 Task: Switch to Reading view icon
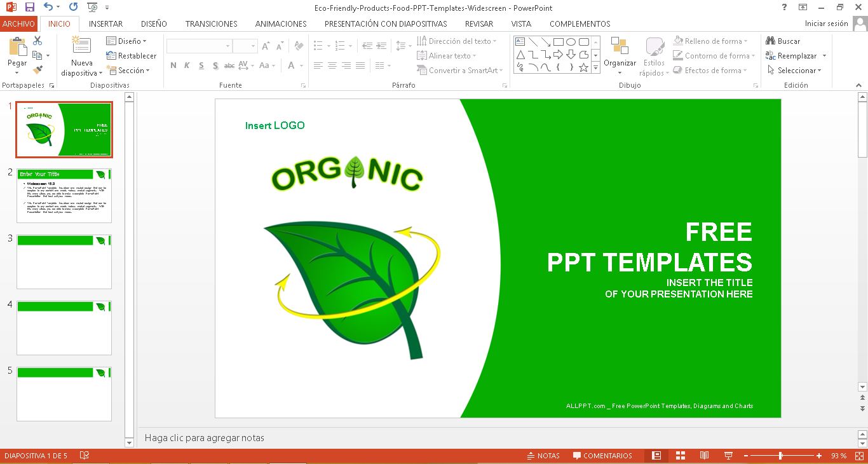click(704, 456)
